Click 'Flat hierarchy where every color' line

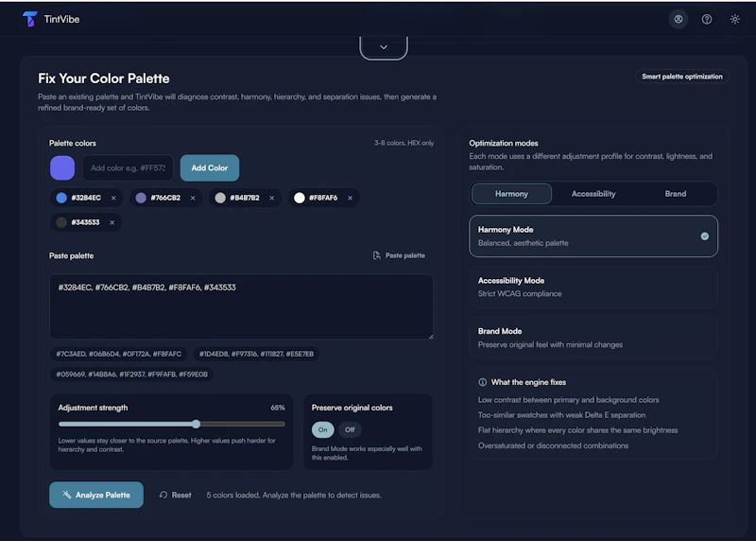click(x=577, y=430)
